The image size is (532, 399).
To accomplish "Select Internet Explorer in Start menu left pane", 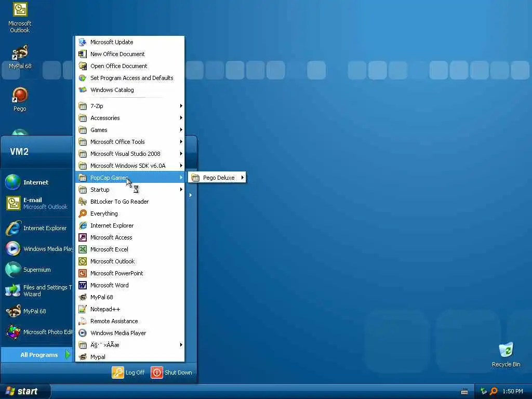I will coord(37,228).
